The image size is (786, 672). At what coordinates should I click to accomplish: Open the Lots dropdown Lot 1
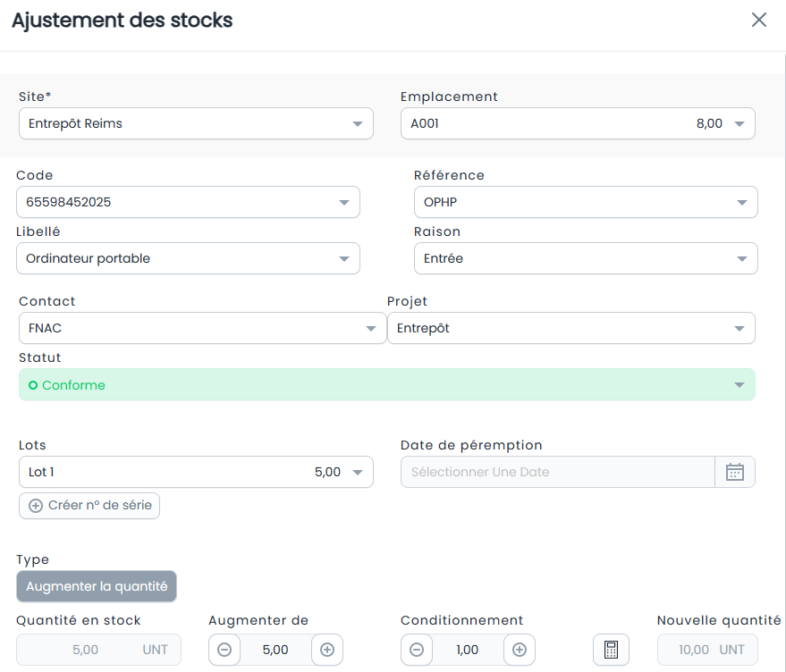196,472
